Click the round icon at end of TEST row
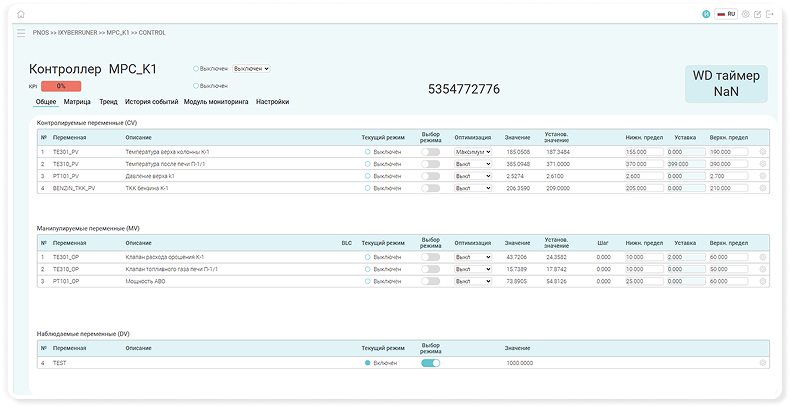Viewport: 790px width, 407px height. coord(763,363)
